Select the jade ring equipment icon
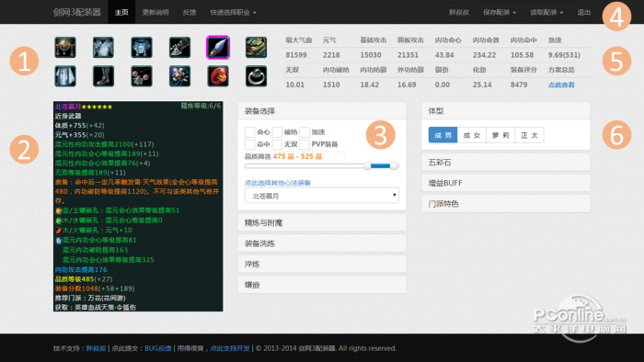The image size is (644, 362). click(x=257, y=76)
